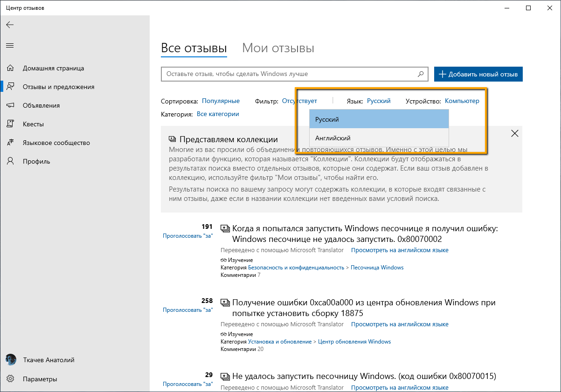Click the Представляем коллекции heading icon
Screen dimensions: 561x392
point(172,139)
